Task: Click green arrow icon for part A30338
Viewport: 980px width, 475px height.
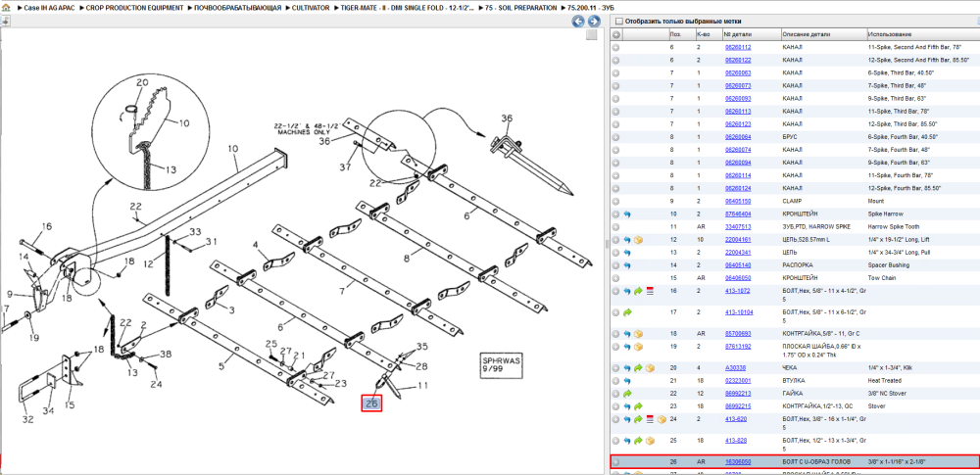Action: pos(638,368)
